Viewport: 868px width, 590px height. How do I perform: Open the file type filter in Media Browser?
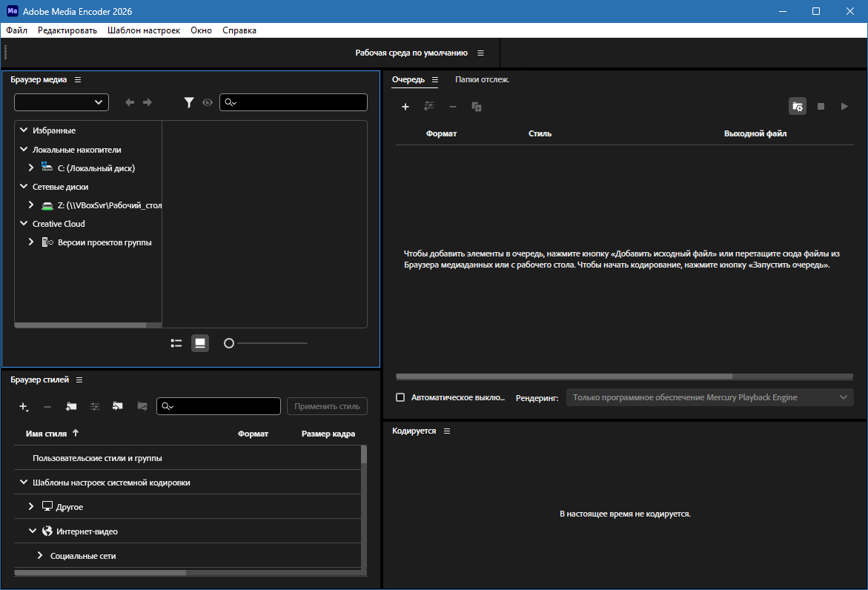[189, 102]
